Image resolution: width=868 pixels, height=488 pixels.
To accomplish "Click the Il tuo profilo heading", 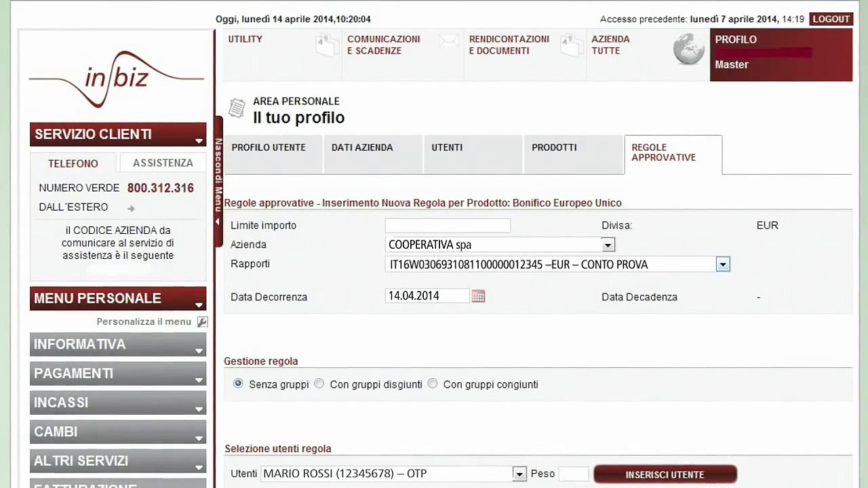I will coord(298,118).
